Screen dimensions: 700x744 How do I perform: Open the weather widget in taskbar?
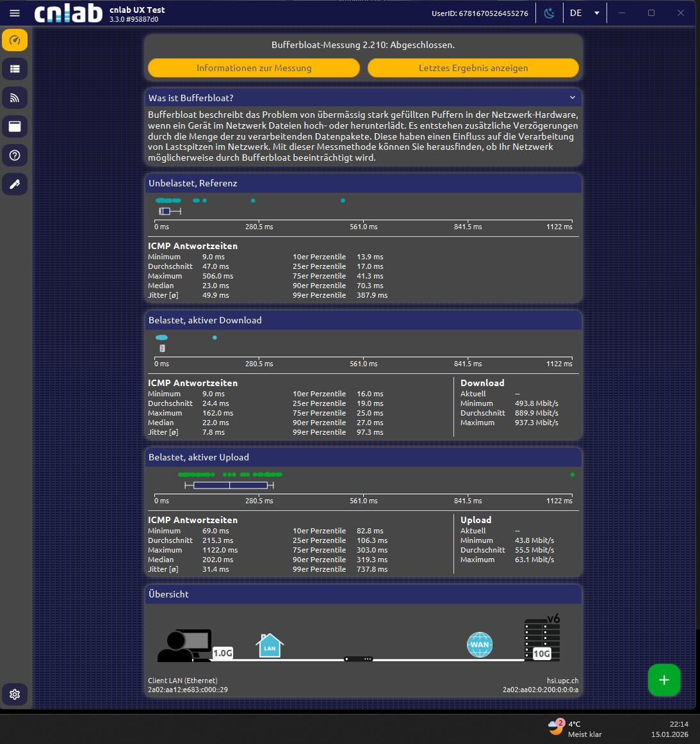point(574,729)
